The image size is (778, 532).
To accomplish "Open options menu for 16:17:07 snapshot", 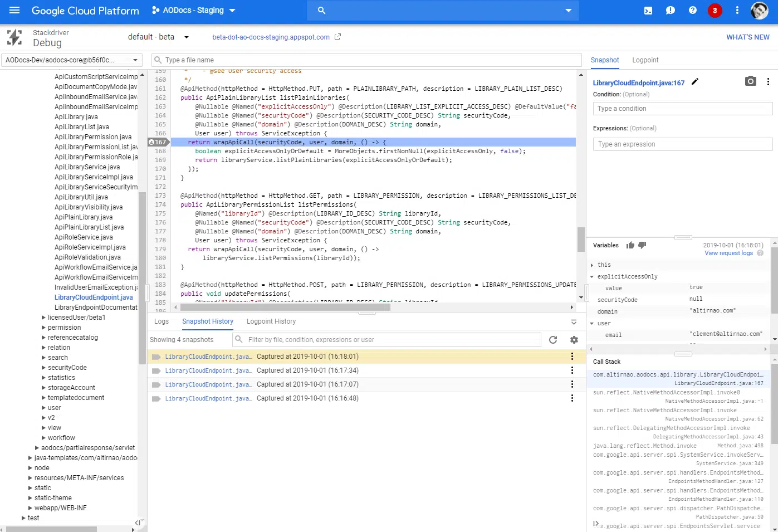I will tap(572, 384).
